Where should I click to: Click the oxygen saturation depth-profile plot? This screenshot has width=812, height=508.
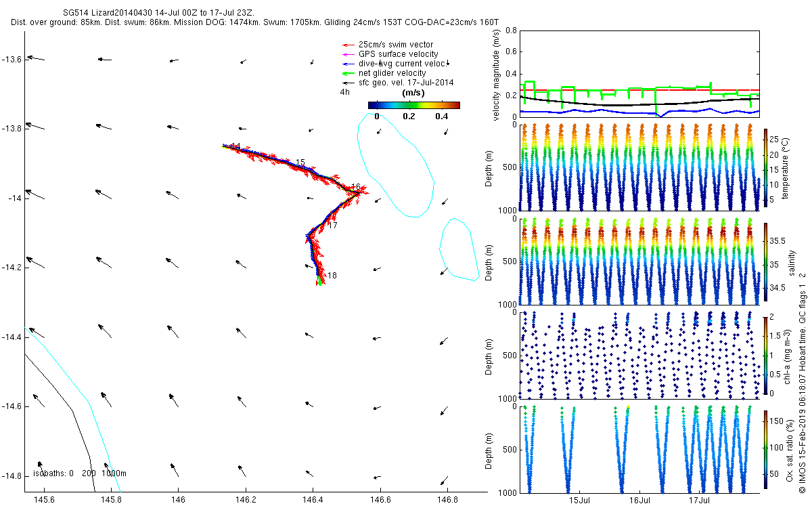pos(640,449)
